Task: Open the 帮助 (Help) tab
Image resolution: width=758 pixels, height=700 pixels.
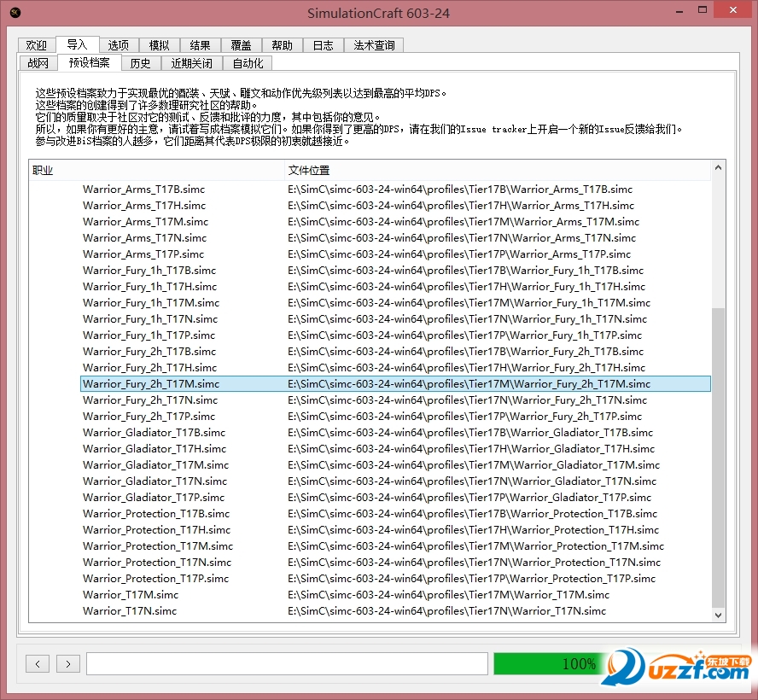Action: click(282, 44)
